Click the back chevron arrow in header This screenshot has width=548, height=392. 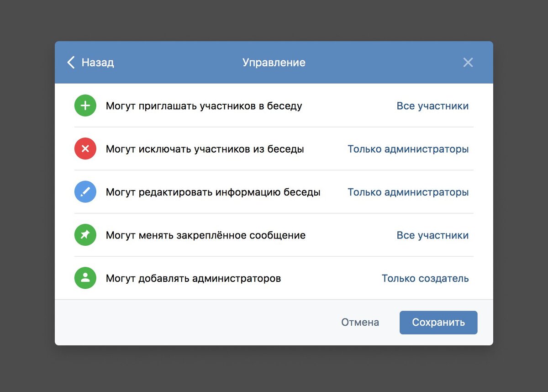tap(71, 63)
